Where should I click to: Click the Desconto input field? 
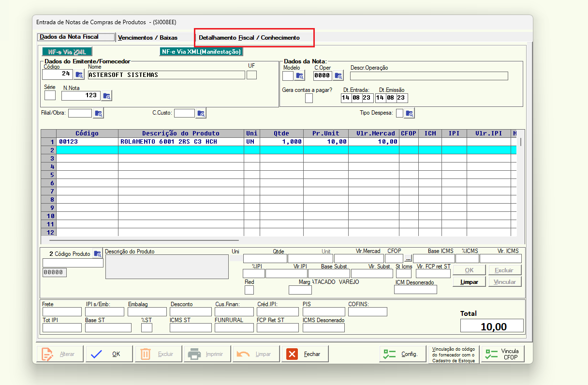click(x=191, y=312)
